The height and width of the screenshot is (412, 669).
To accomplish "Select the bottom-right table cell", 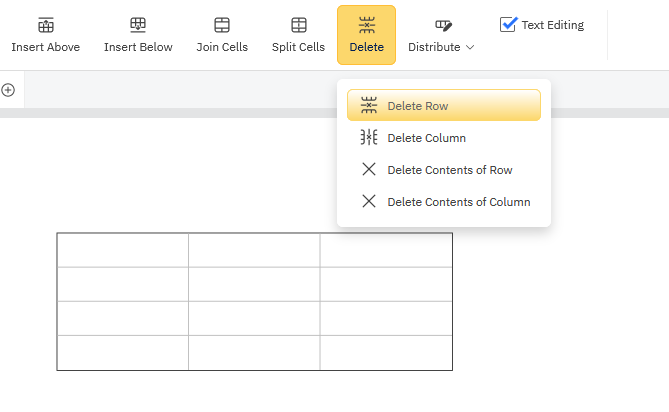I will point(386,353).
